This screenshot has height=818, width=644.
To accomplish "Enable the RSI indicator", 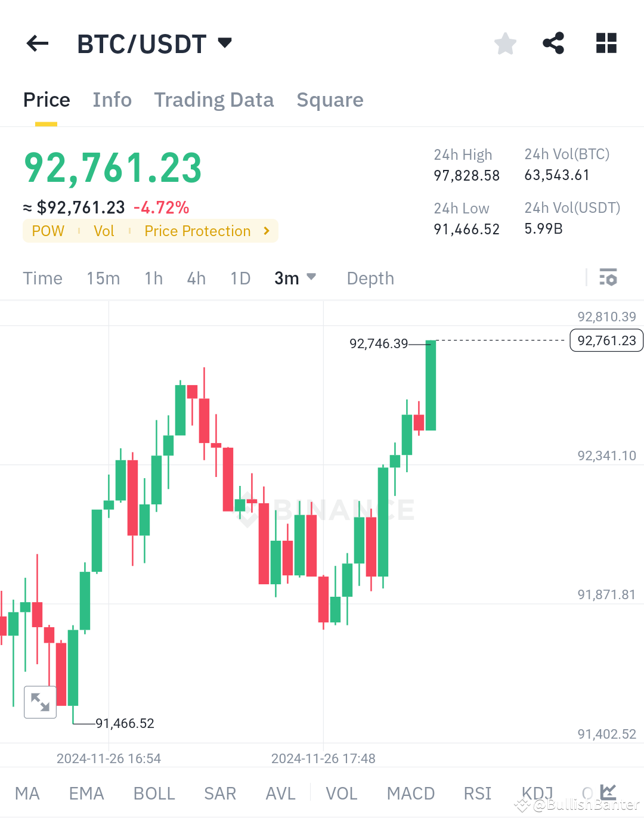I will pyautogui.click(x=477, y=793).
